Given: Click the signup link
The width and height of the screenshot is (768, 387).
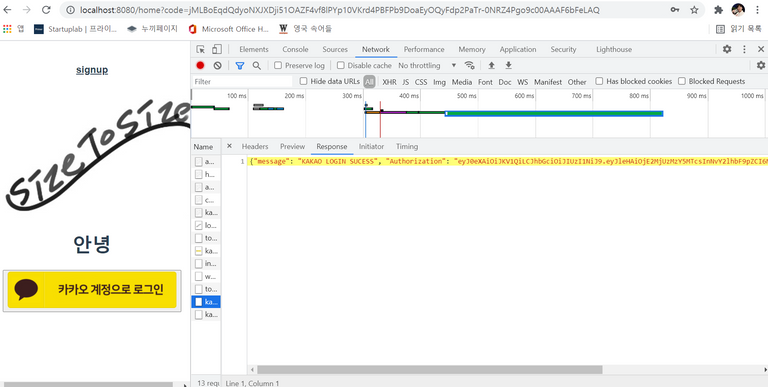Looking at the screenshot, I should tap(92, 70).
